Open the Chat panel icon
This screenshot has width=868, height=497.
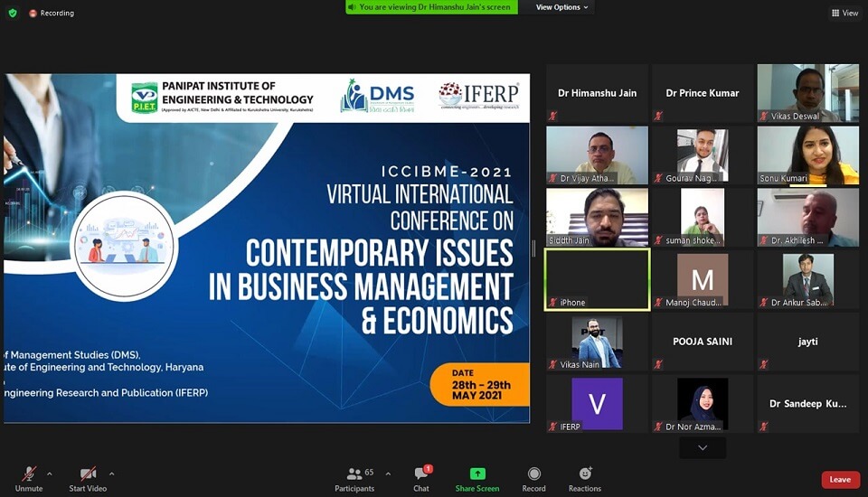421,474
